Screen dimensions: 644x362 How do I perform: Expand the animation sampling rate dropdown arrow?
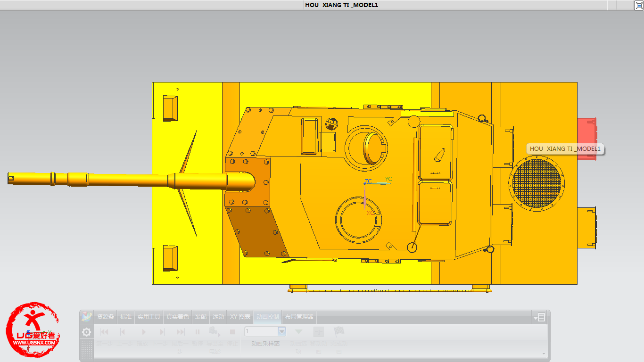click(282, 331)
